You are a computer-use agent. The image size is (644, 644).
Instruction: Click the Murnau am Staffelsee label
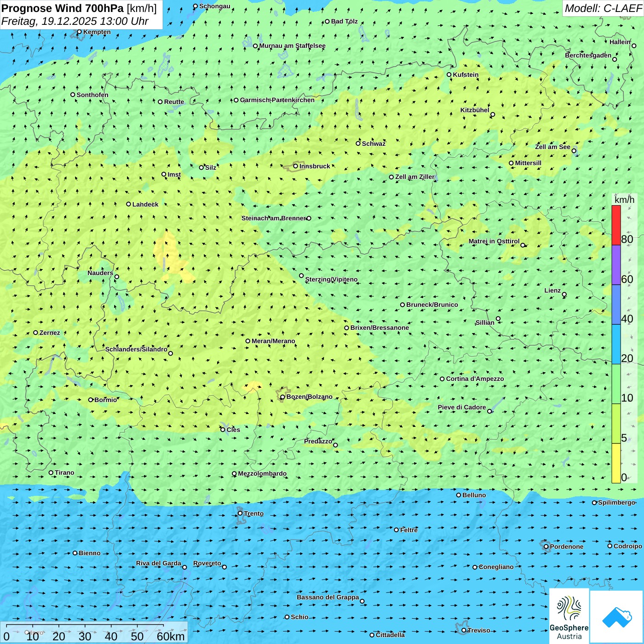pyautogui.click(x=293, y=46)
